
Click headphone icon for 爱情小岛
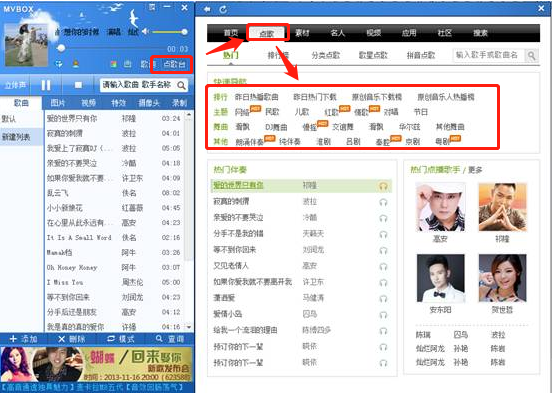click(x=383, y=315)
